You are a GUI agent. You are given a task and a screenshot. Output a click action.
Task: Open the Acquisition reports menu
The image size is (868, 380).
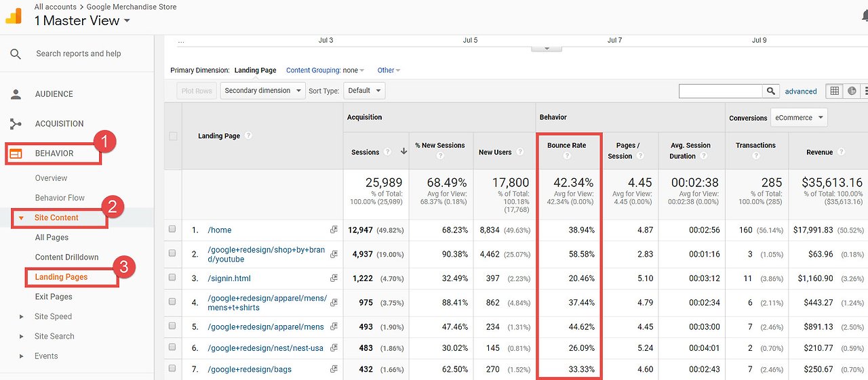pos(60,124)
